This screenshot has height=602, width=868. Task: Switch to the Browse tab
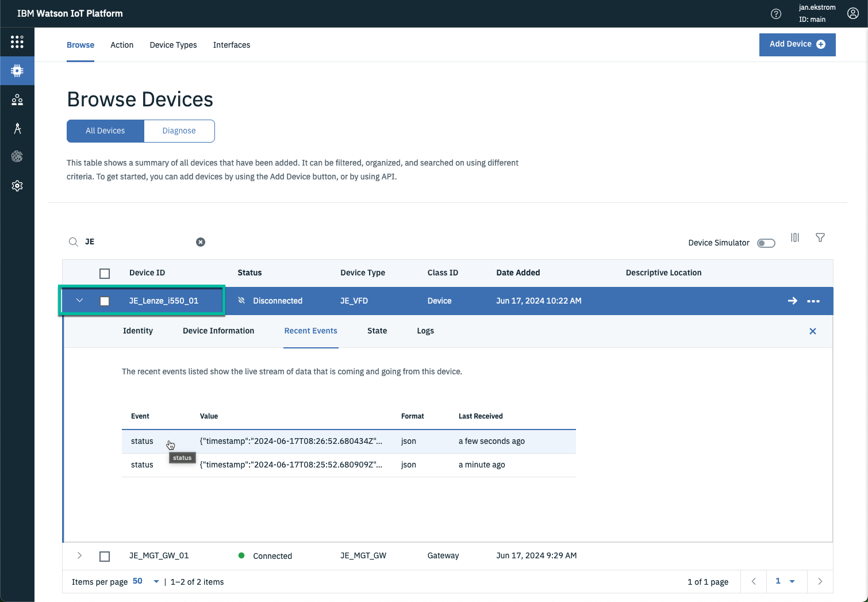pyautogui.click(x=80, y=45)
